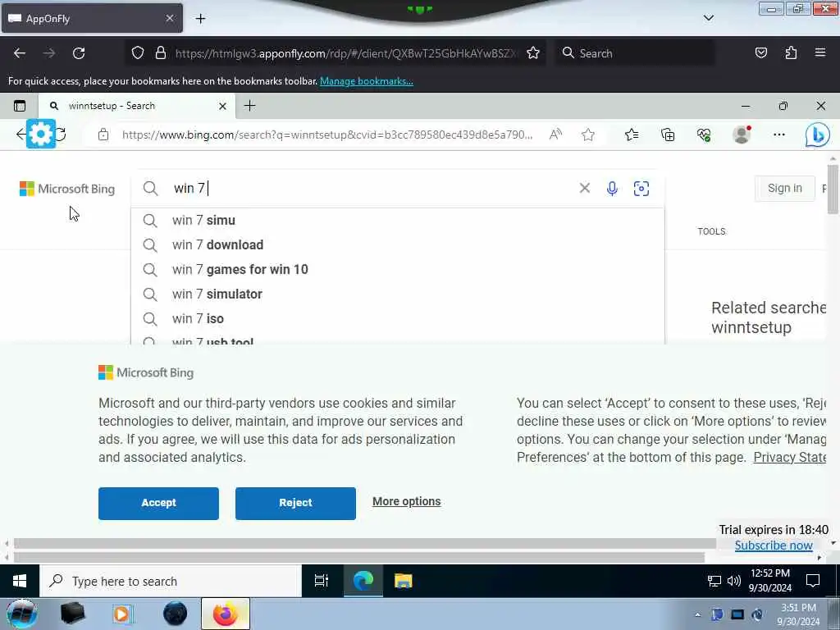Screen dimensions: 840x630
Task: Expand Firefox list all tabs chevron
Action: coord(708,18)
